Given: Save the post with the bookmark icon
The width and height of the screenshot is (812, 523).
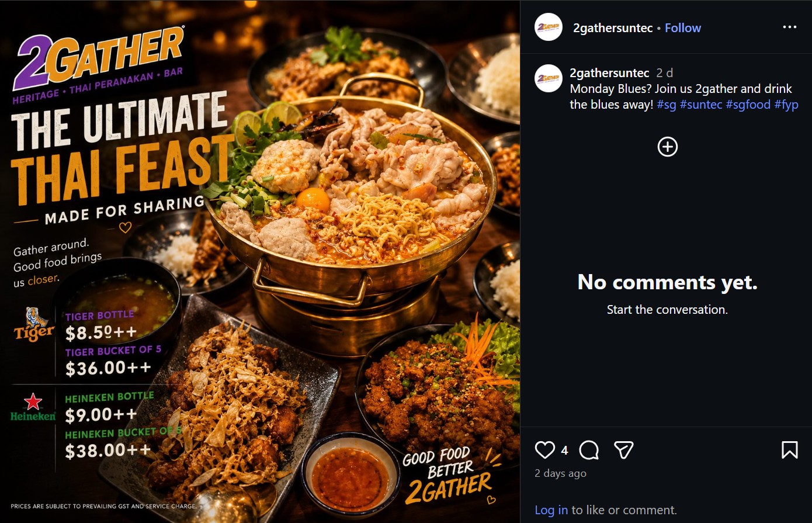Looking at the screenshot, I should (x=790, y=450).
